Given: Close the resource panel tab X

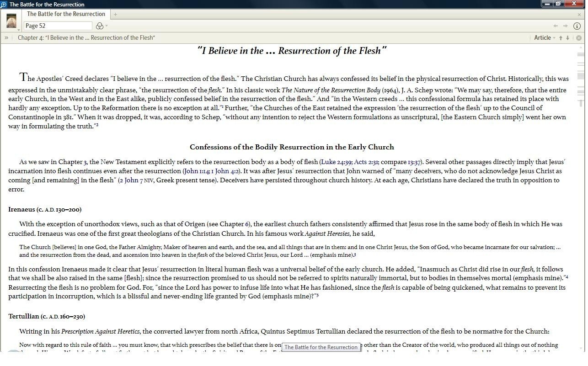Looking at the screenshot, I should (x=579, y=15).
